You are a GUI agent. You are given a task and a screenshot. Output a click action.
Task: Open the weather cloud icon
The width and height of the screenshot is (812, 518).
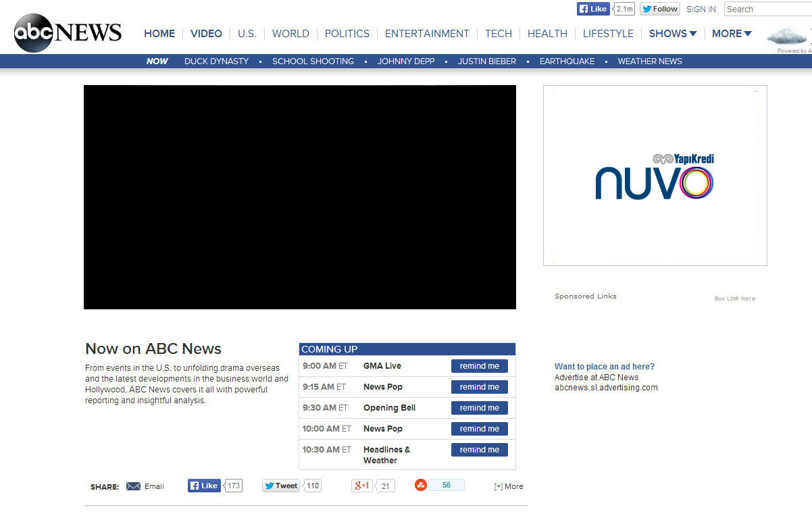click(786, 36)
